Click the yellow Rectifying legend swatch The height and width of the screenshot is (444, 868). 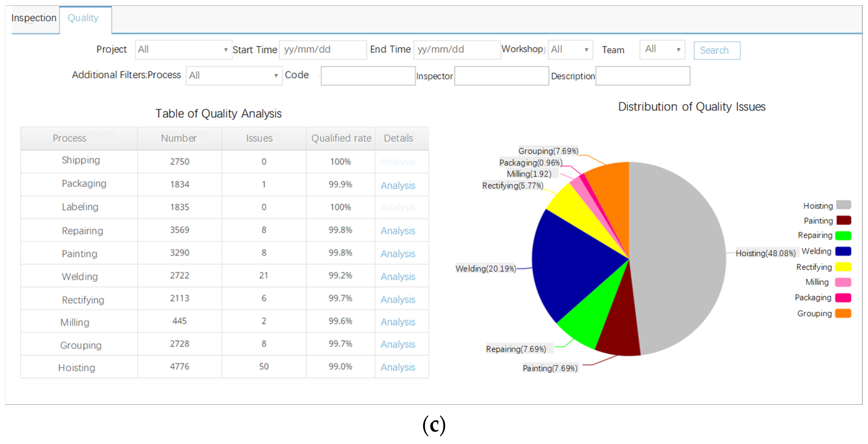coord(843,267)
